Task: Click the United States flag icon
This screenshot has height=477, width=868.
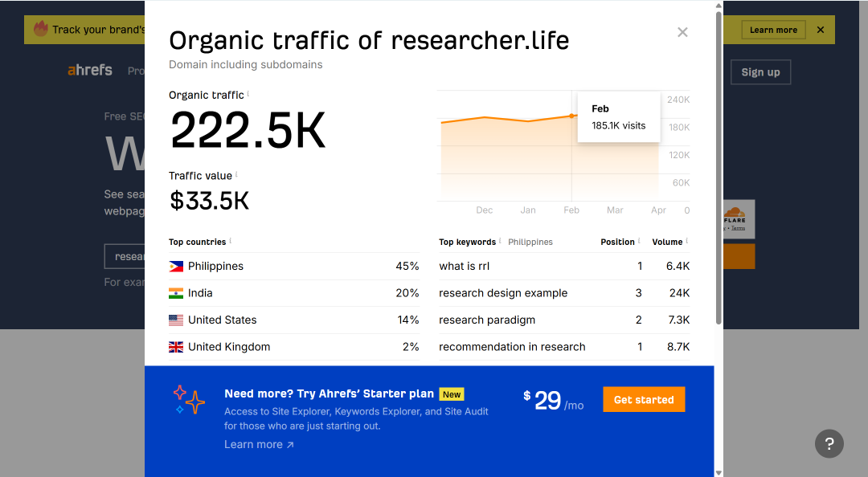Action: tap(176, 320)
